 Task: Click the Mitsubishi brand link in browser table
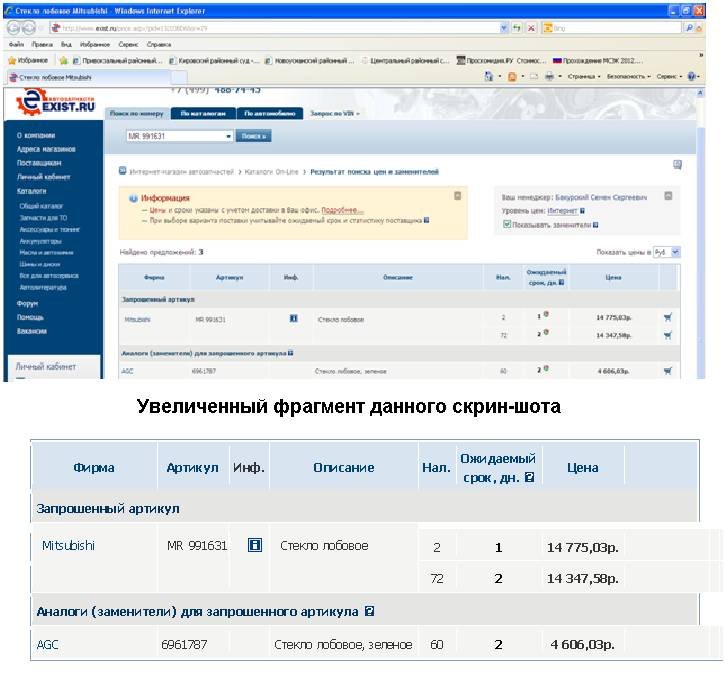click(137, 319)
